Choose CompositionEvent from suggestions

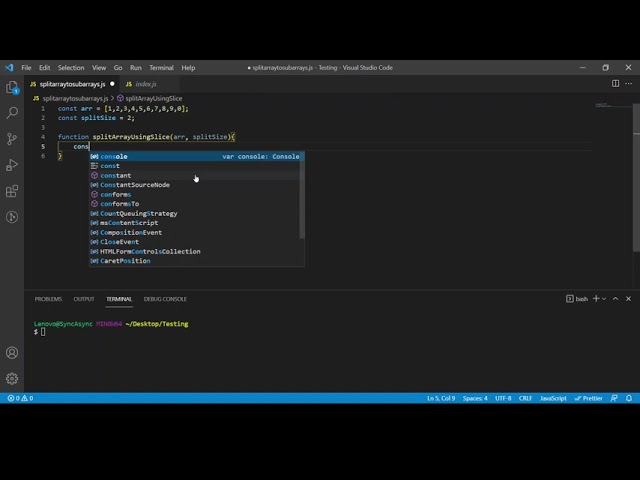pos(195,232)
